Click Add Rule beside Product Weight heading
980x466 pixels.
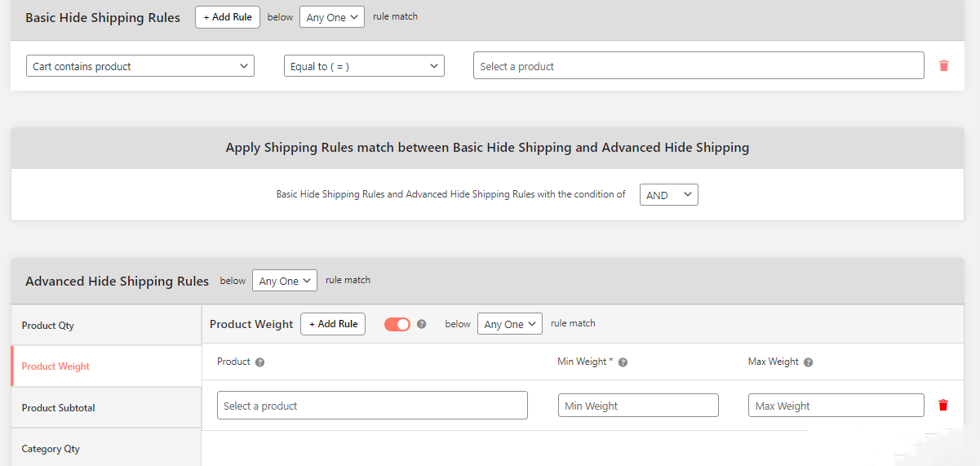(x=333, y=324)
